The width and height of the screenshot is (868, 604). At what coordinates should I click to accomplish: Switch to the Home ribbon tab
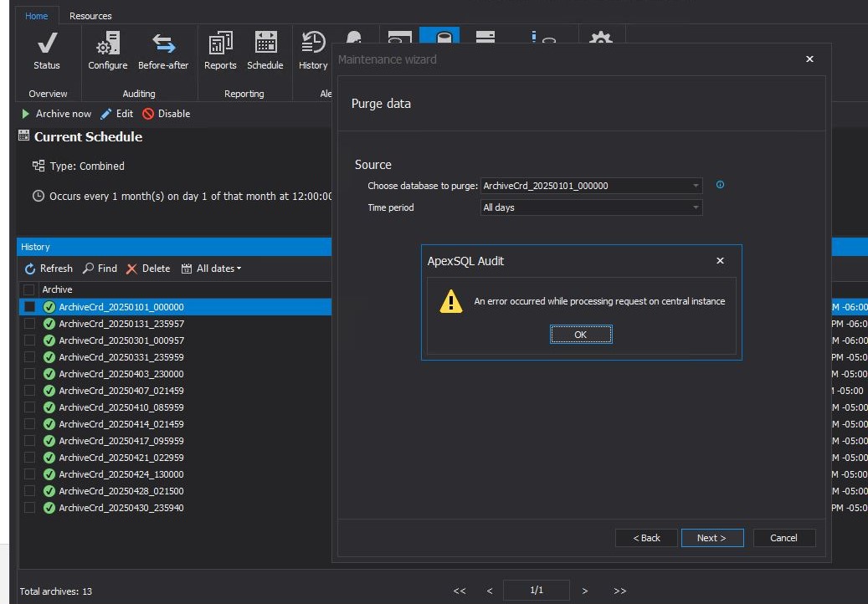coord(37,16)
